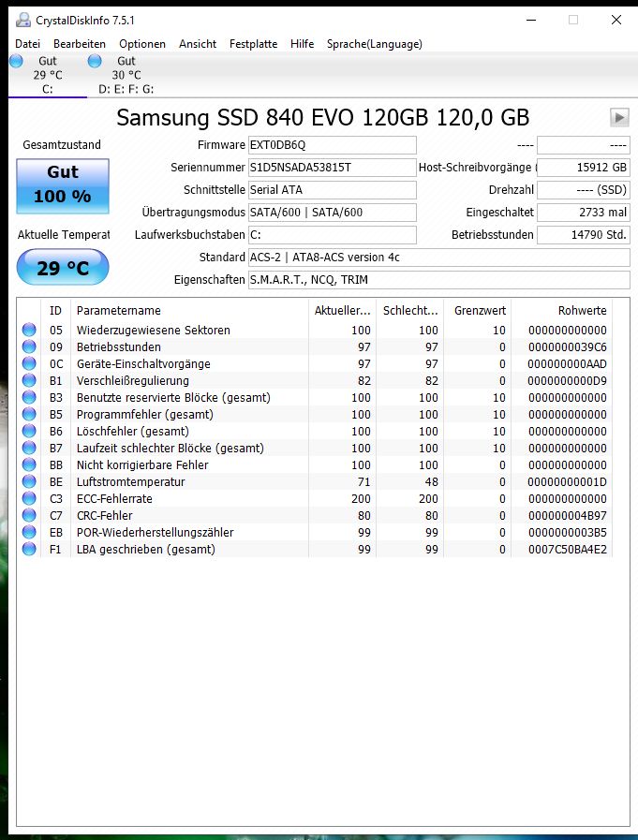Select the D: E: F: G: drive tab

point(126,75)
